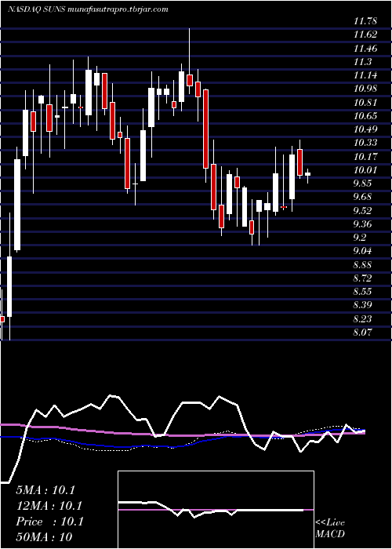Click the 10.65 price axis label
Viewport: 392px width, 549px height.
[x=365, y=116]
